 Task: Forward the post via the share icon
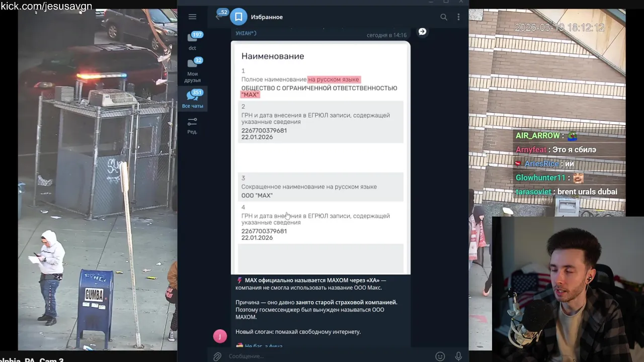[x=422, y=32]
